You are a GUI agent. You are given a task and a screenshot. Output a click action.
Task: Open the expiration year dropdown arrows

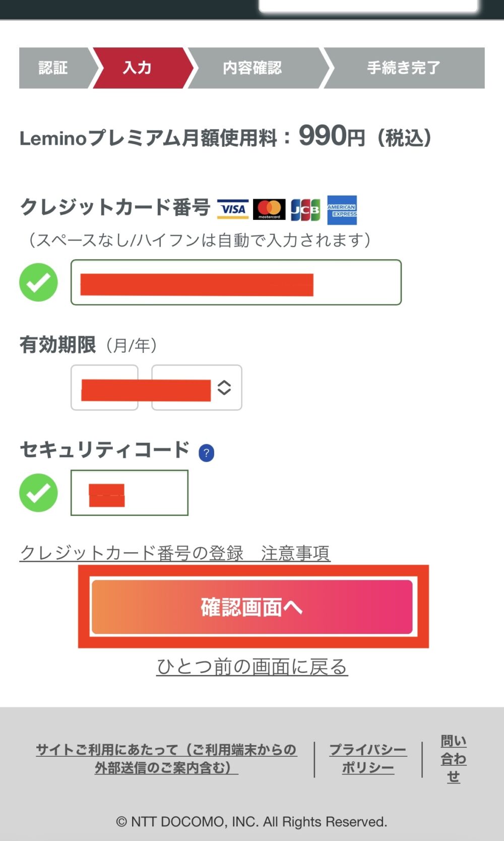pos(224,387)
